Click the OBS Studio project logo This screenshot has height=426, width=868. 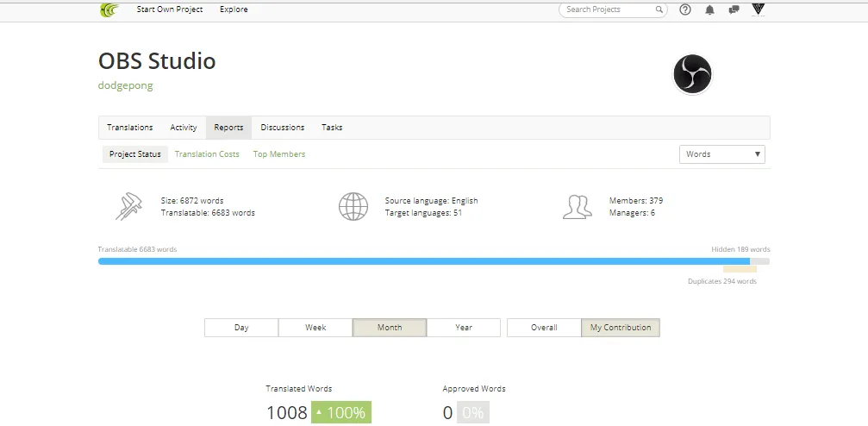(692, 74)
